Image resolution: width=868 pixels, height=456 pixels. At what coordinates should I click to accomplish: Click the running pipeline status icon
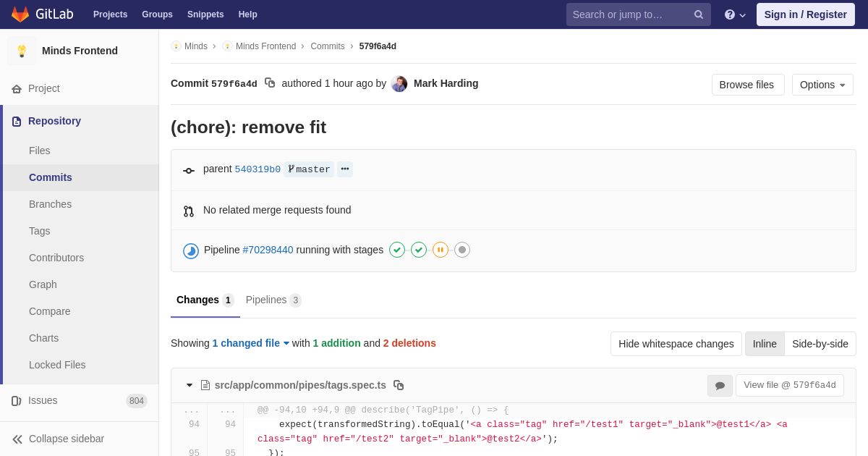[x=191, y=250]
